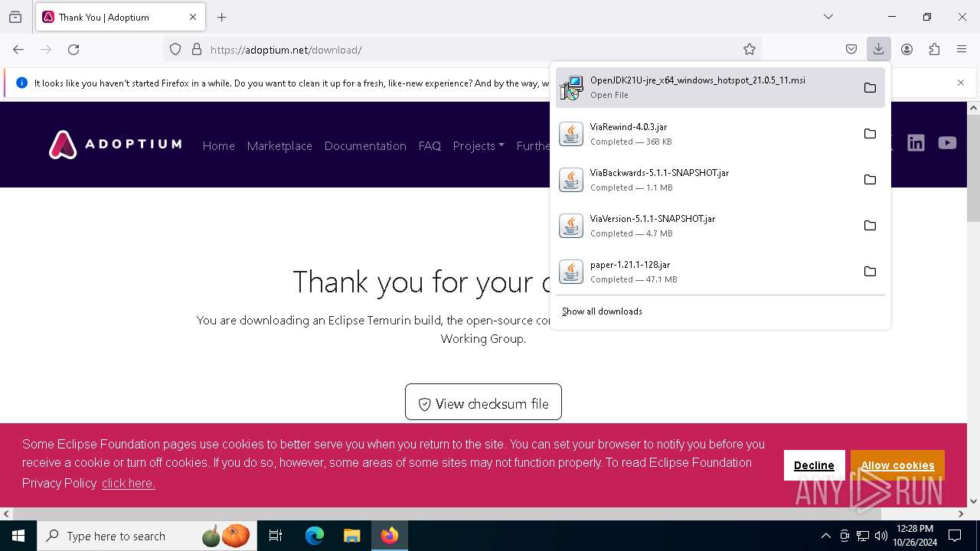Click the Adoptium logo
The width and height of the screenshot is (980, 551).
point(115,145)
